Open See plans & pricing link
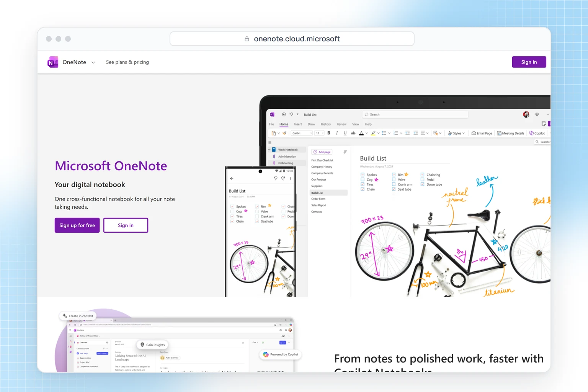The image size is (588, 392). pos(127,62)
